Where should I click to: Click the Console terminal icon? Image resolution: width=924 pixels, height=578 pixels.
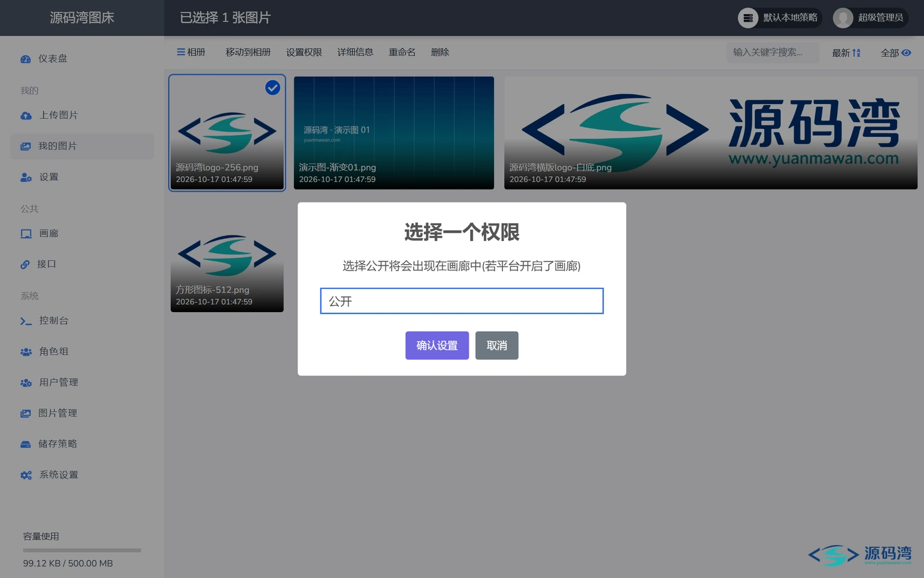(x=26, y=321)
